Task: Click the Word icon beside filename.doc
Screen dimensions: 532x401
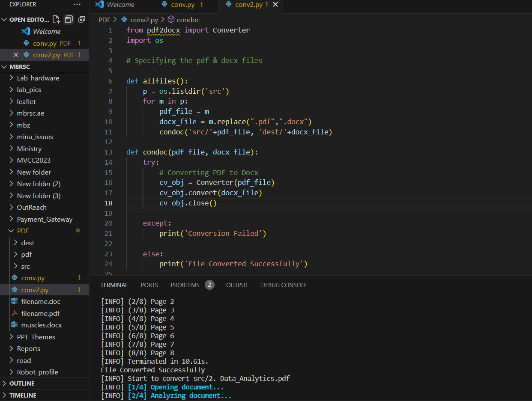Action: pyautogui.click(x=15, y=301)
